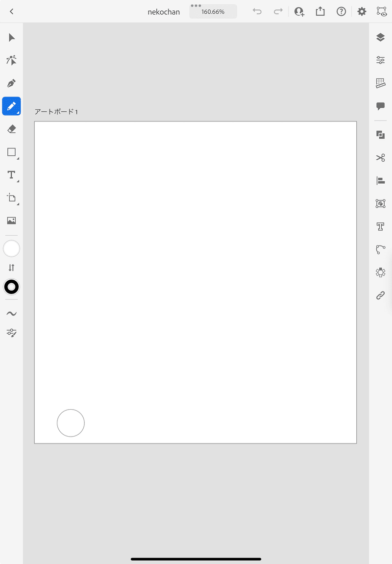This screenshot has height=564, width=392.
Task: Open the Combine shapes panel
Action: 381,135
